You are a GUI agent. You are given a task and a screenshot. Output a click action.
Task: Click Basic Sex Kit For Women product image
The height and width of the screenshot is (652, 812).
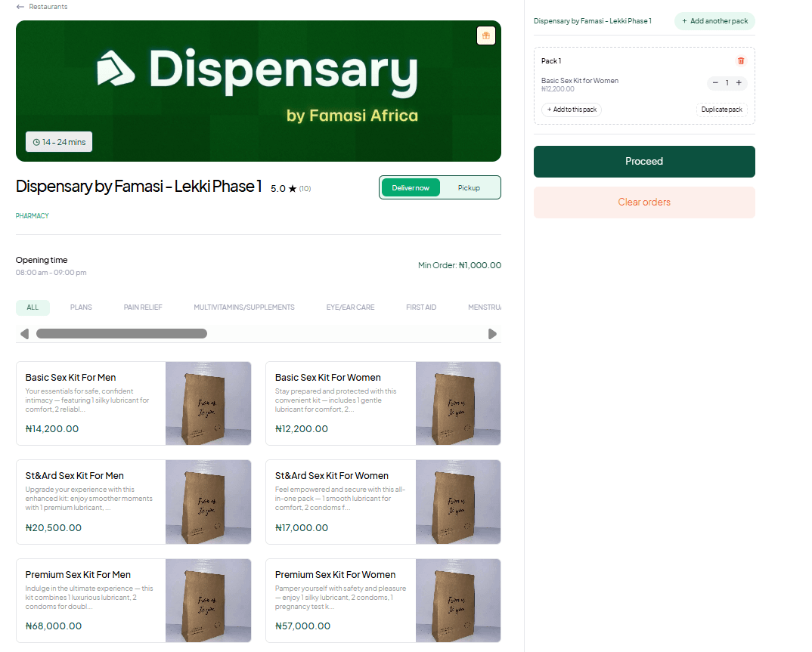[457, 403]
